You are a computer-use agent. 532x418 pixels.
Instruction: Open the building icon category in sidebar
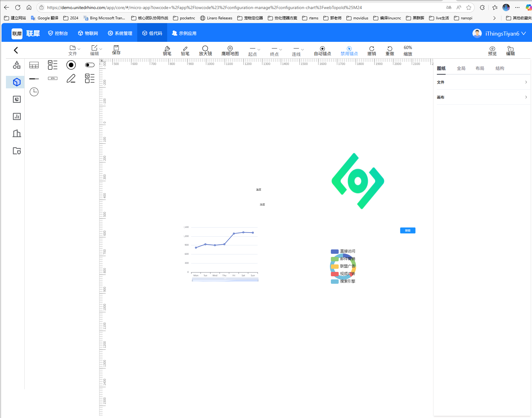coord(17,134)
